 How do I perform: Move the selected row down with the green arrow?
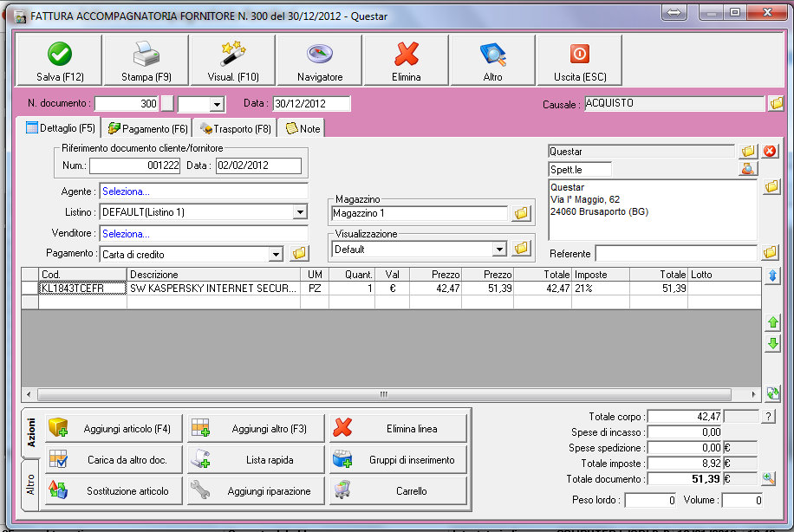772,343
